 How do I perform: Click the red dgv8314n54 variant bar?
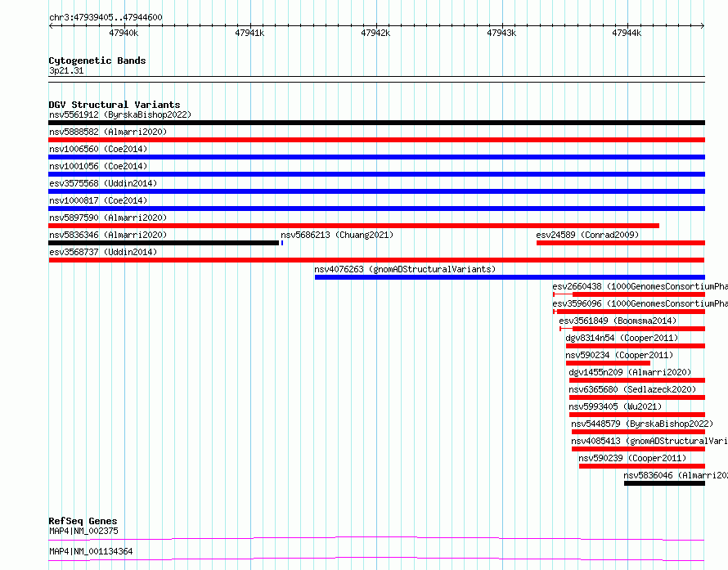[x=636, y=346]
